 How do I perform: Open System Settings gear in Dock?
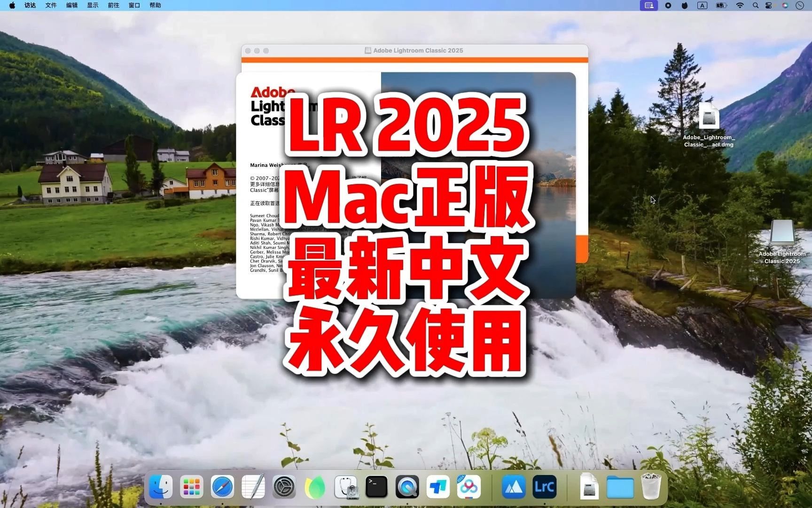tap(284, 487)
